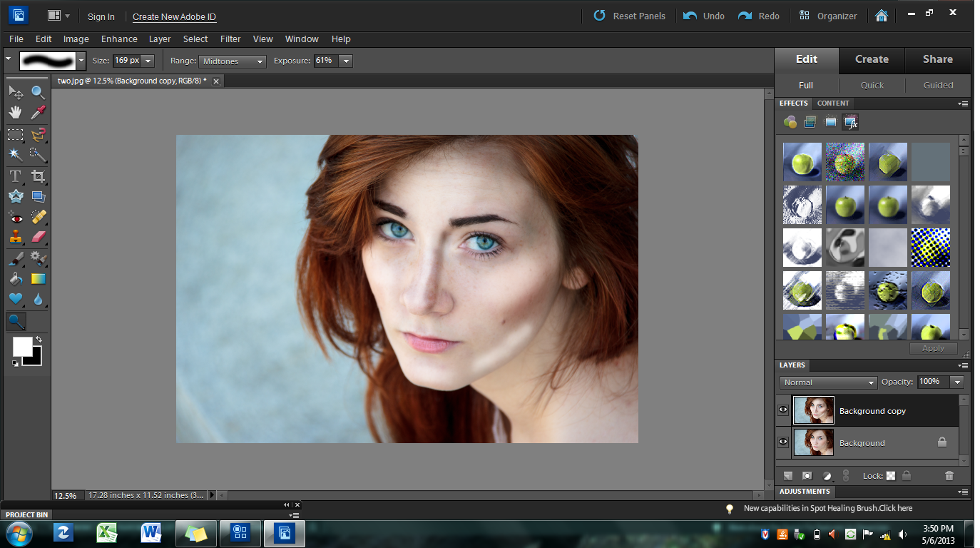
Task: Hide the Background copy layer
Action: click(x=783, y=410)
